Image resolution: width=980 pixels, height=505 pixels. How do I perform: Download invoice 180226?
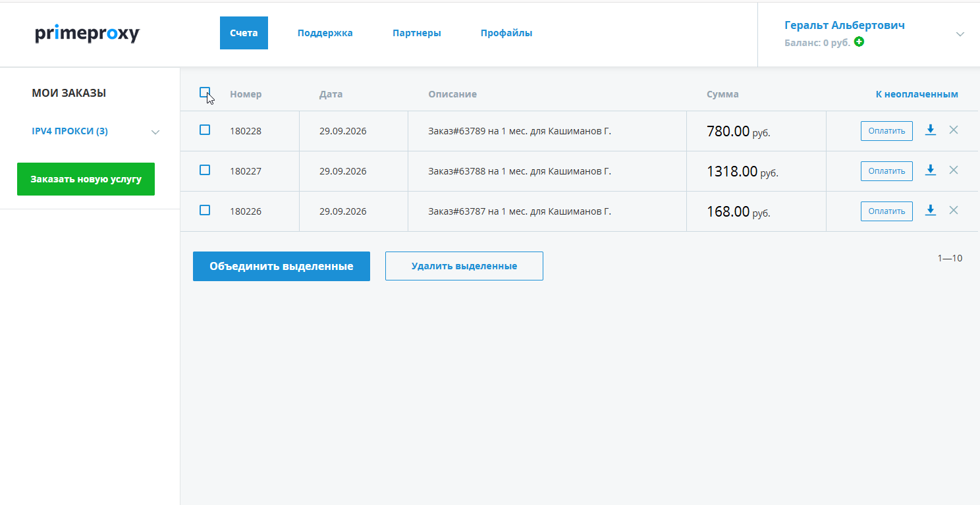[931, 211]
